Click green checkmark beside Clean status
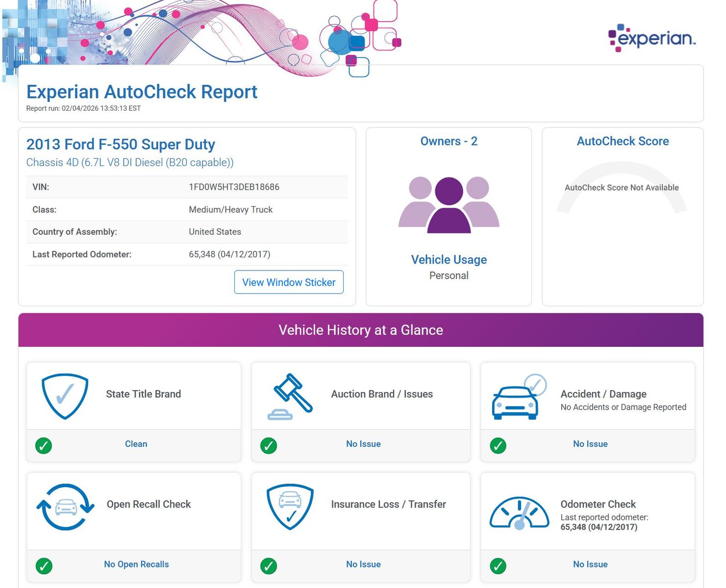726x588 pixels. click(44, 445)
